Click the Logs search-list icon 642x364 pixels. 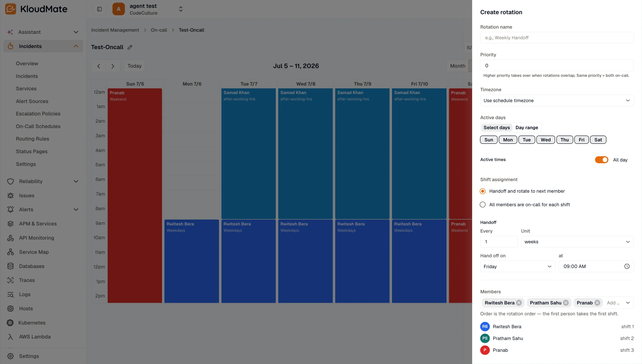(x=10, y=295)
